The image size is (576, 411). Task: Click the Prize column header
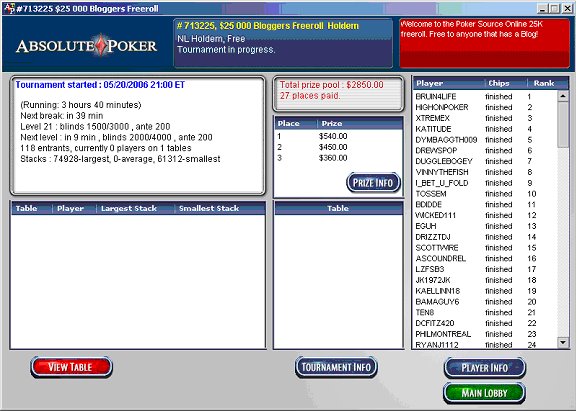(359, 123)
